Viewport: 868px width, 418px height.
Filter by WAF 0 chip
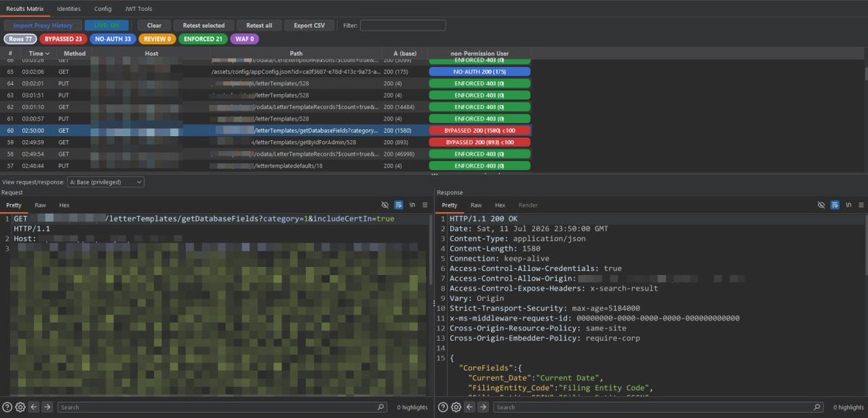[x=245, y=39]
